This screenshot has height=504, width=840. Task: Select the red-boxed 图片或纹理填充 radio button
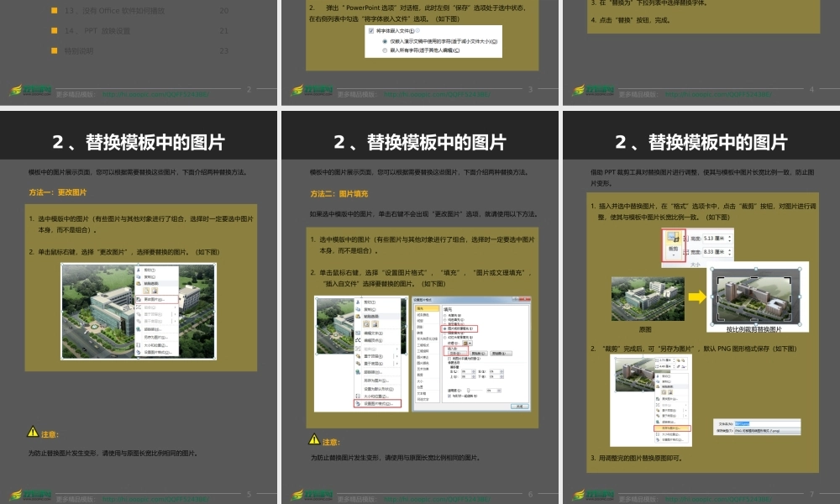445,328
